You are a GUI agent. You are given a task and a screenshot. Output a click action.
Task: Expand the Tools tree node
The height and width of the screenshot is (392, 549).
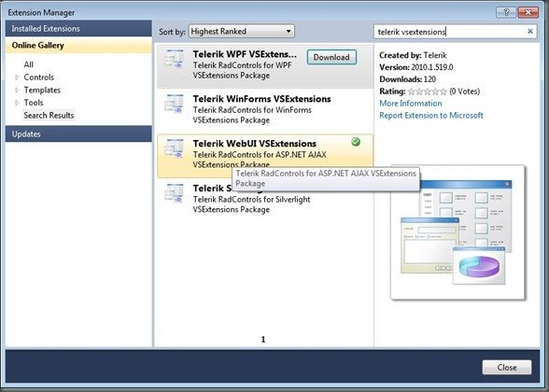tap(17, 103)
